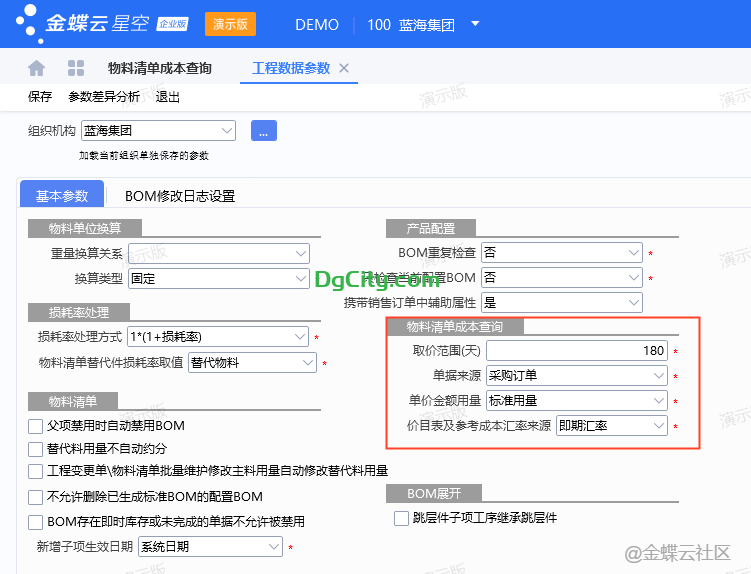751x574 pixels.
Task: Enable 父项禁用时自动禁用BOM checkbox
Action: 37,425
